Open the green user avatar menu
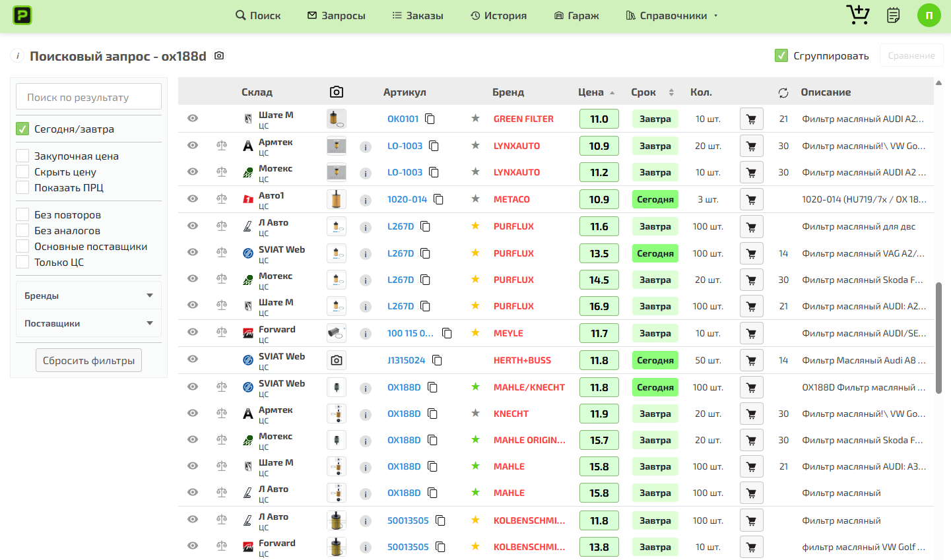The image size is (951, 560). click(929, 15)
